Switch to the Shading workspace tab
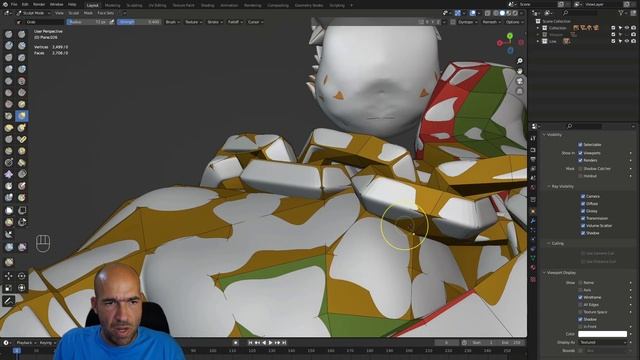640x360 pixels. coord(207,6)
